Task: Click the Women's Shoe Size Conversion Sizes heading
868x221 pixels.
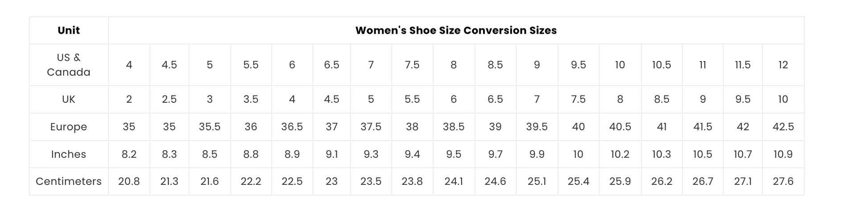Action: coord(456,30)
